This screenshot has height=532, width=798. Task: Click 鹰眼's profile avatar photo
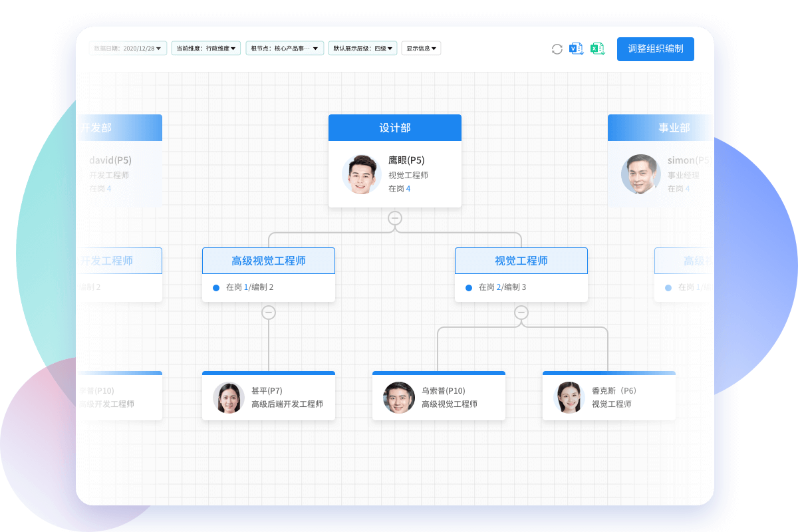coord(361,175)
